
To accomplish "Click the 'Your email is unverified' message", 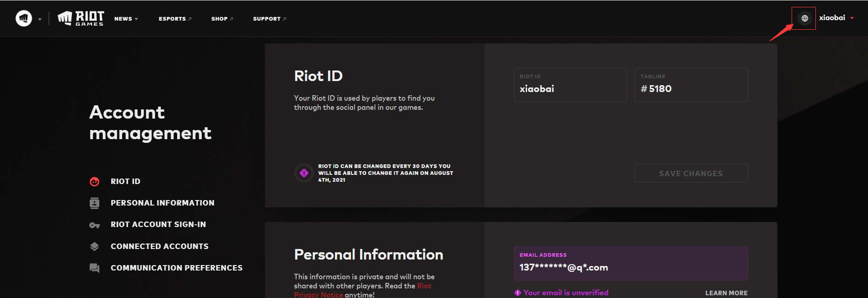I will click(x=566, y=293).
